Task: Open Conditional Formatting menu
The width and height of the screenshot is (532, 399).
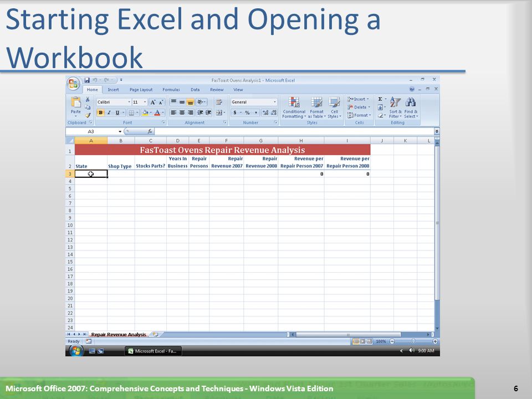Action: (x=294, y=108)
